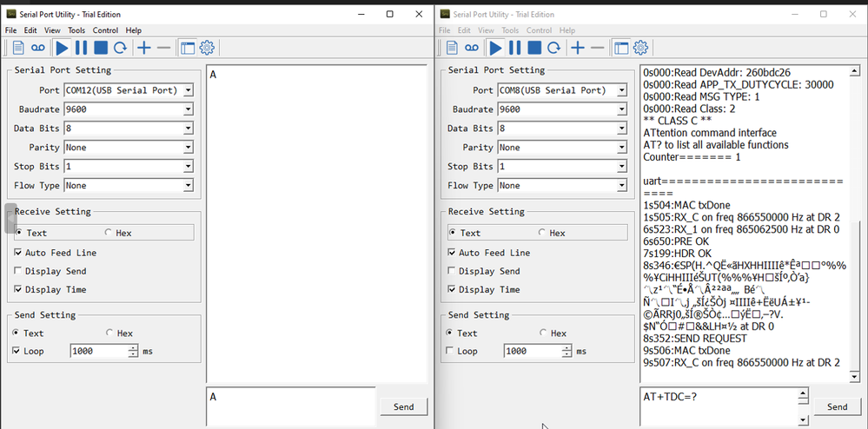
Task: Click Pause icon in right window toolbar
Action: click(x=515, y=48)
